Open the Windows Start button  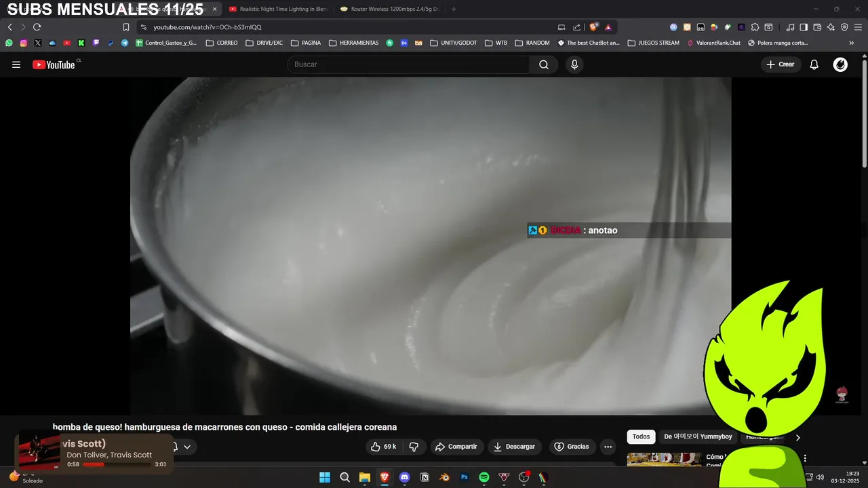tap(325, 477)
